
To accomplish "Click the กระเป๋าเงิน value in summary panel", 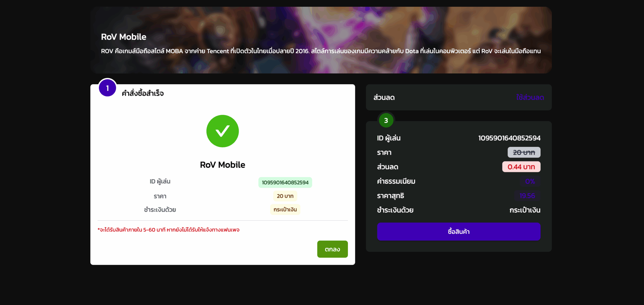I will 525,210.
